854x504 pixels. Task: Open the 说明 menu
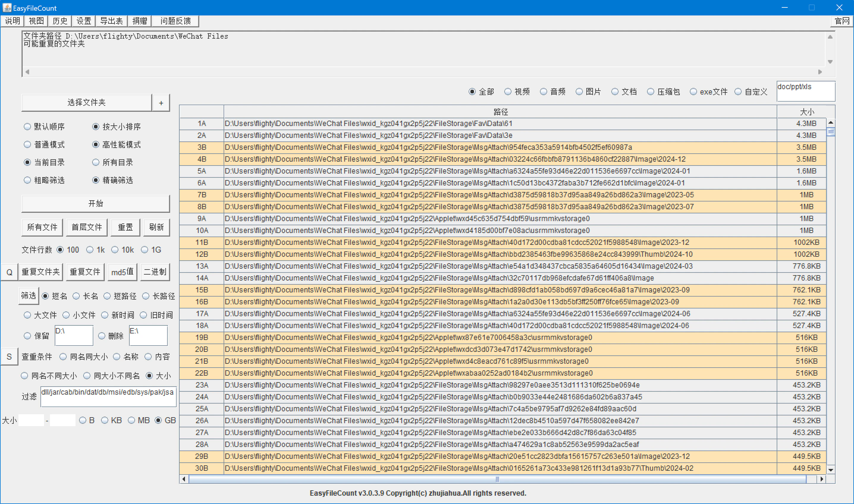click(12, 21)
